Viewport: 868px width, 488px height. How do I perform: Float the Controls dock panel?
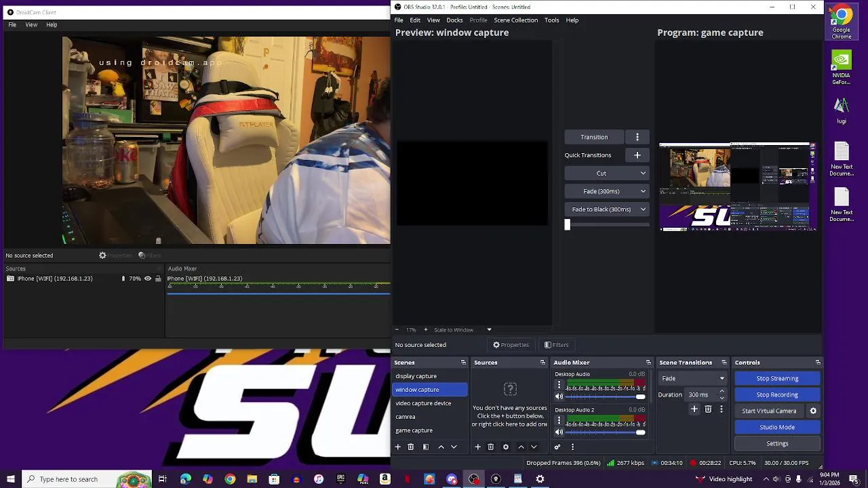tap(818, 363)
